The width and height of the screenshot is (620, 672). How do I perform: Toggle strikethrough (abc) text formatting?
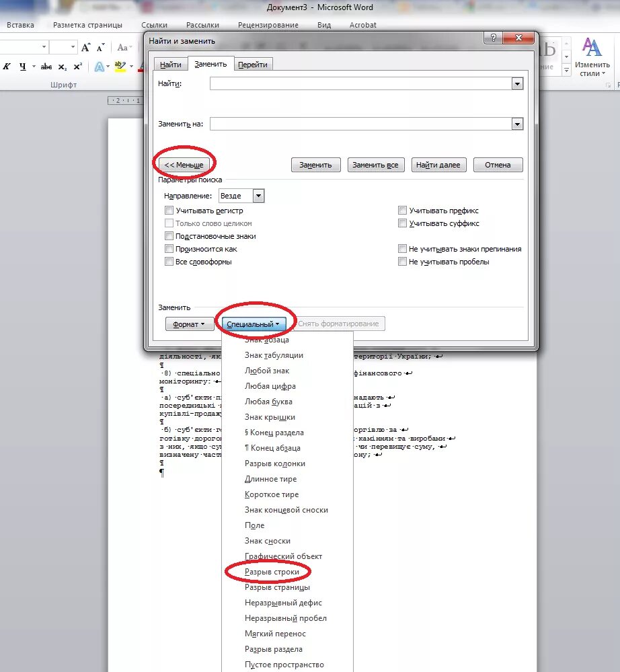click(x=46, y=67)
